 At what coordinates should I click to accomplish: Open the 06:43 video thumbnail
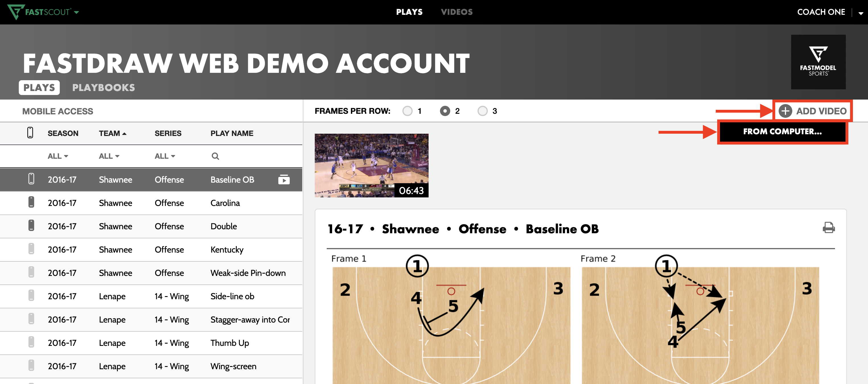371,165
